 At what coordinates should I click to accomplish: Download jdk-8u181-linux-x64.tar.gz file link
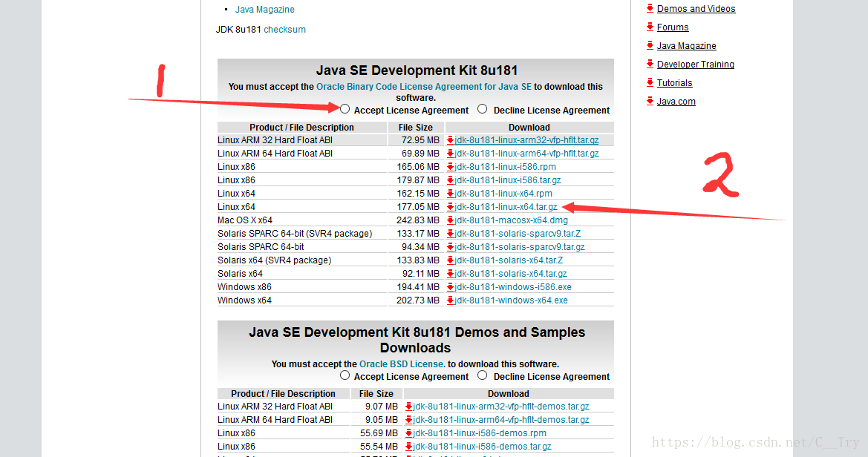(x=506, y=207)
